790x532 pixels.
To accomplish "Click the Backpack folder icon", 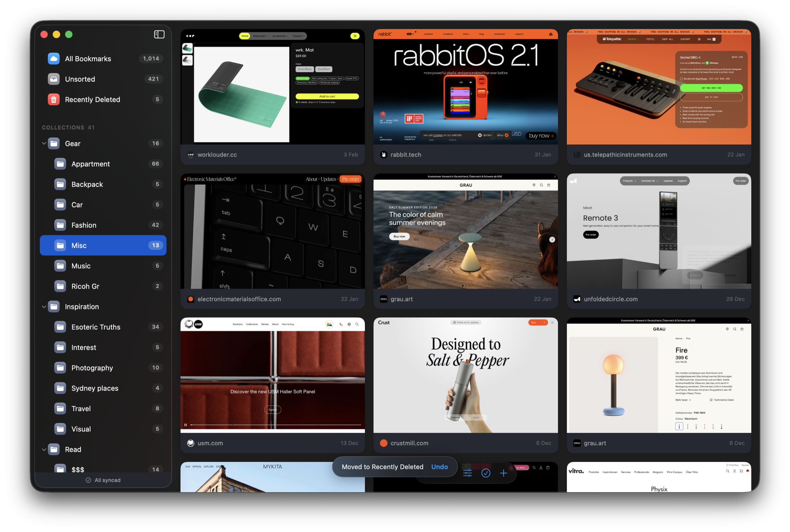I will (x=60, y=185).
